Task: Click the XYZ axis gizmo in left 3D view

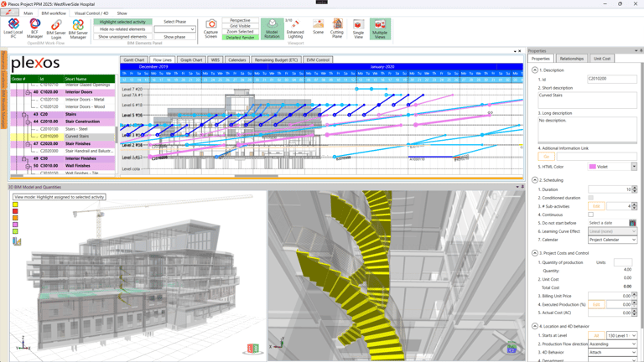Action: [23, 344]
